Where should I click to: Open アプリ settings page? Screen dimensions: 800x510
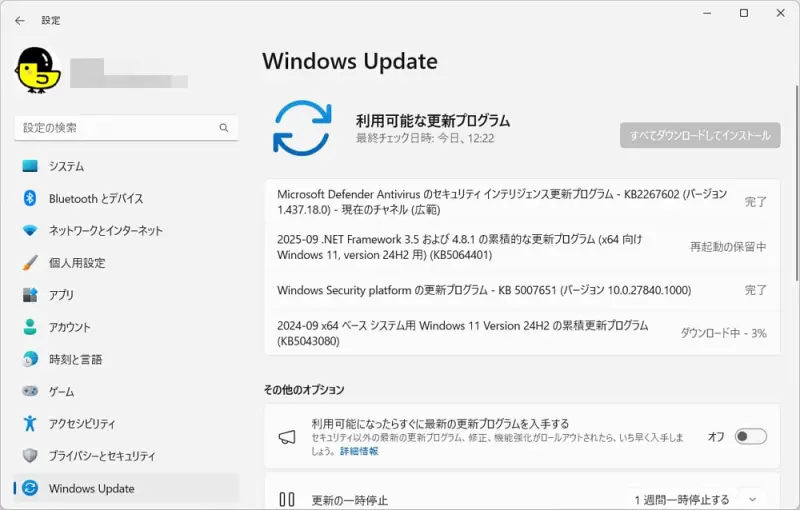[x=126, y=295]
